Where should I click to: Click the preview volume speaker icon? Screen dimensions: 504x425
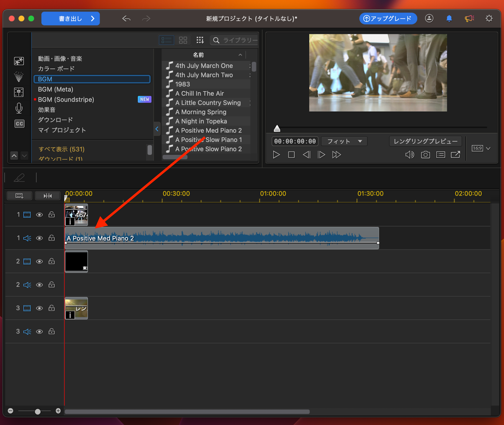[x=409, y=155]
